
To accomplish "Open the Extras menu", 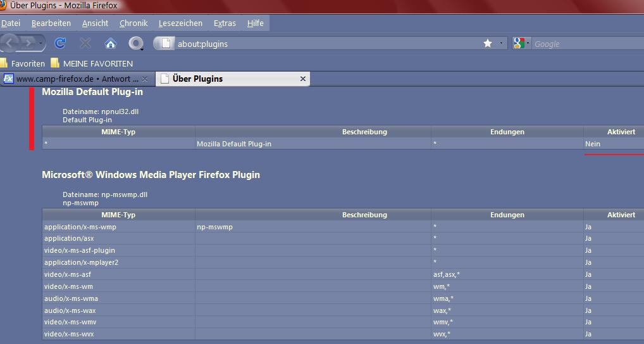I will [x=225, y=23].
